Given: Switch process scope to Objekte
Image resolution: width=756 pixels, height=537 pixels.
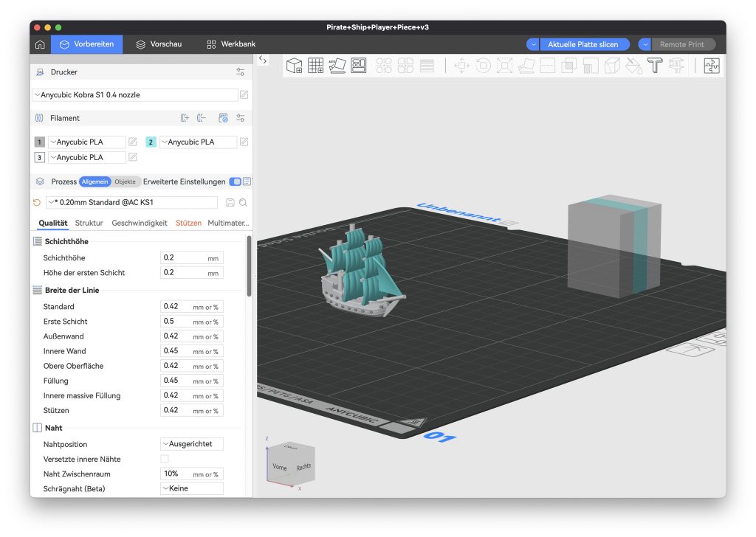Looking at the screenshot, I should coord(125,181).
